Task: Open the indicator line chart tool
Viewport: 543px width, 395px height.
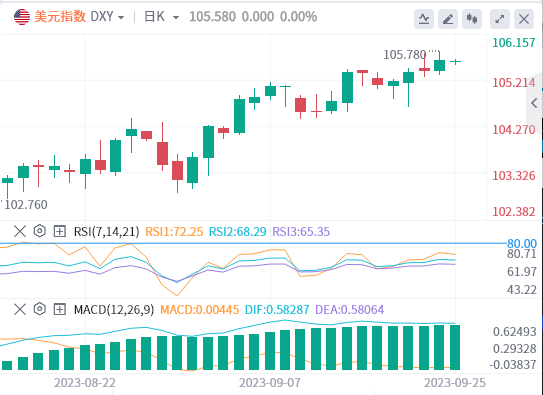Action: click(424, 19)
